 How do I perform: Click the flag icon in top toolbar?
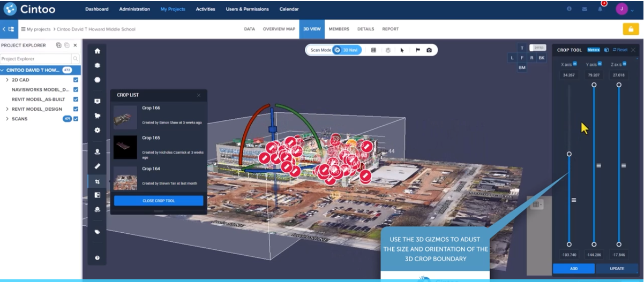click(x=417, y=50)
